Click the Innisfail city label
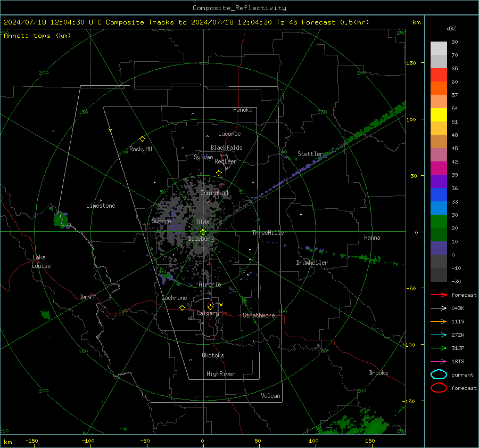This screenshot has height=448, width=479. click(x=214, y=193)
